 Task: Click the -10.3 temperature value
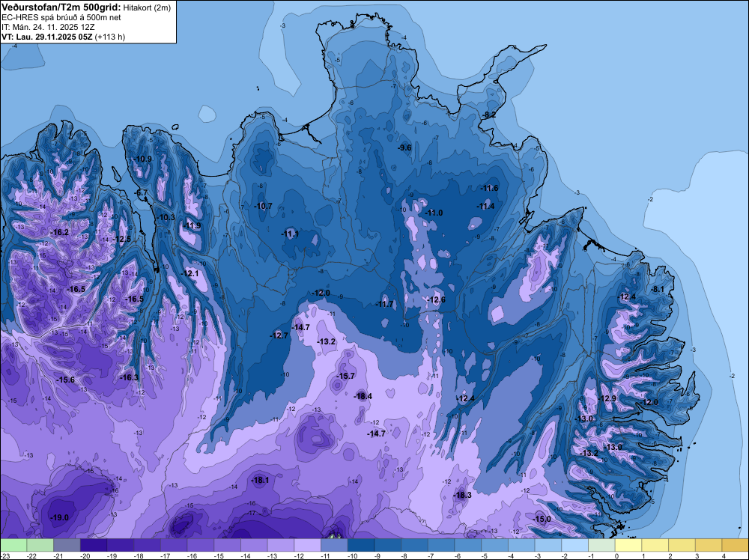pos(166,217)
